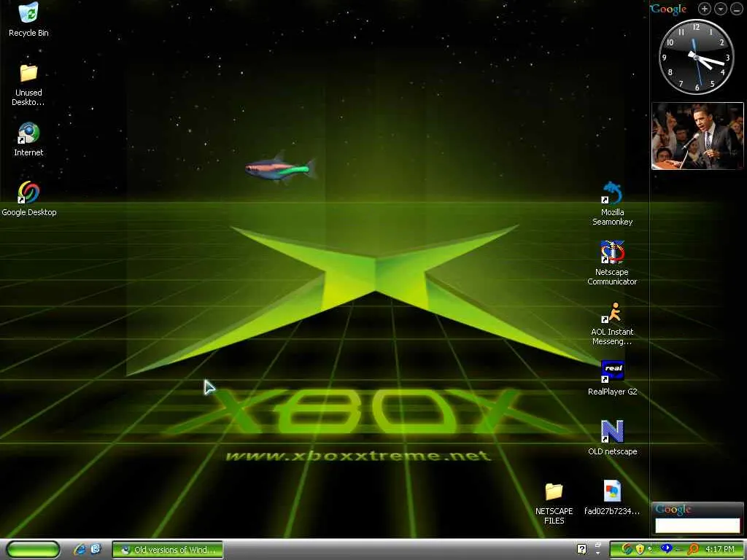Image resolution: width=747 pixels, height=560 pixels.
Task: Click the yellow security shield tray icon
Action: [x=640, y=550]
